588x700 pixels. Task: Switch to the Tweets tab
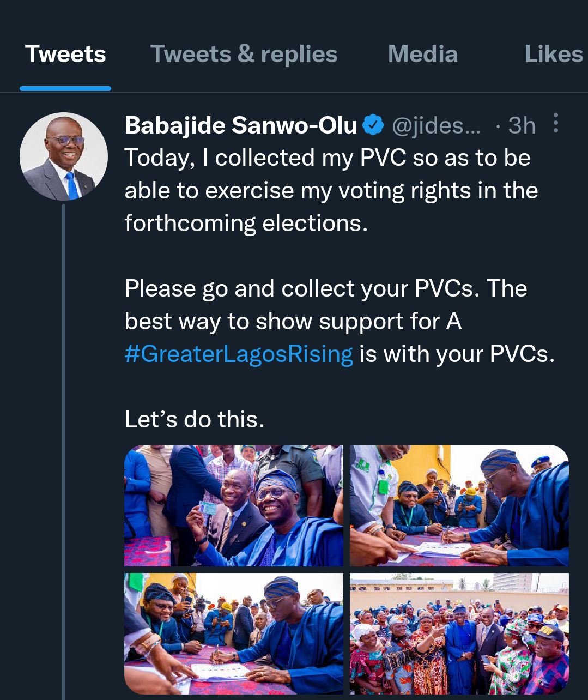point(65,55)
